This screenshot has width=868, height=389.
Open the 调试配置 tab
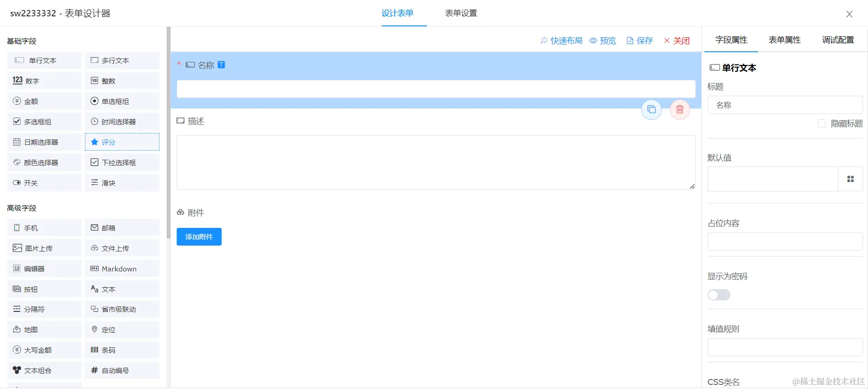coord(838,40)
